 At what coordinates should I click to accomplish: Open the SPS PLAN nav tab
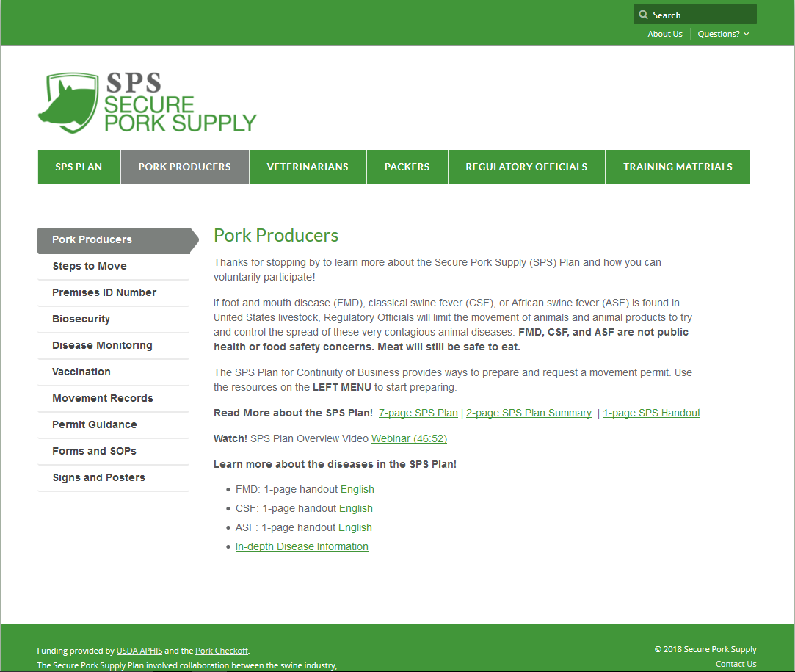(79, 167)
